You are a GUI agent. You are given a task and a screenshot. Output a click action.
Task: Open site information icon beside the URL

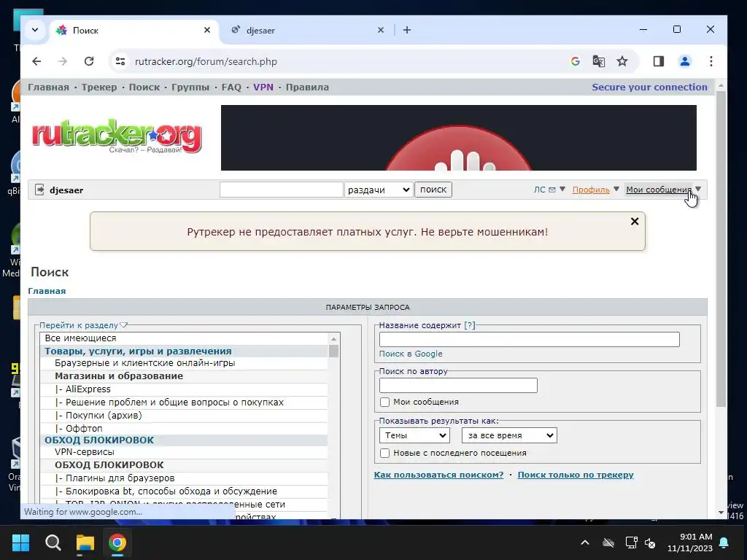(120, 61)
